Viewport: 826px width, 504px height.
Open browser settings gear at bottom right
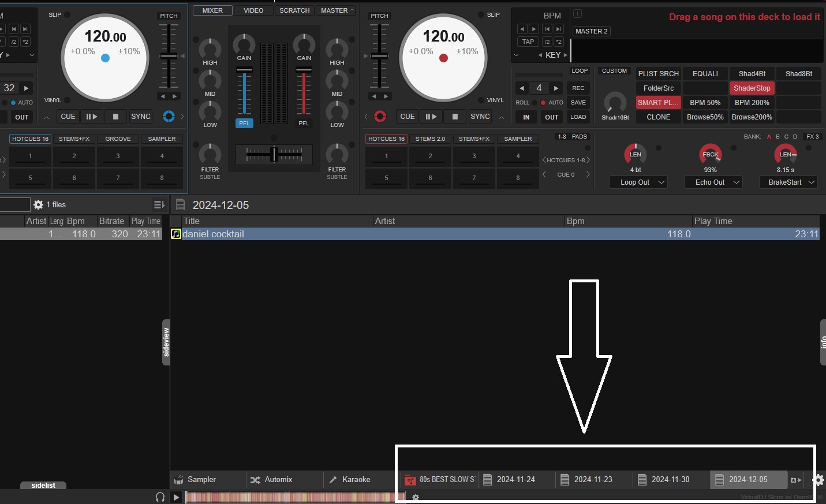coord(818,480)
